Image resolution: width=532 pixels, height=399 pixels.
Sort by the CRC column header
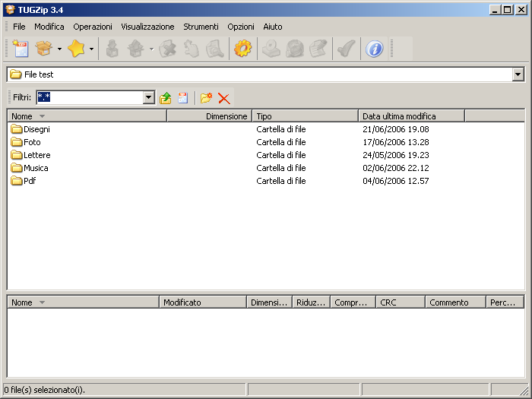pyautogui.click(x=401, y=302)
